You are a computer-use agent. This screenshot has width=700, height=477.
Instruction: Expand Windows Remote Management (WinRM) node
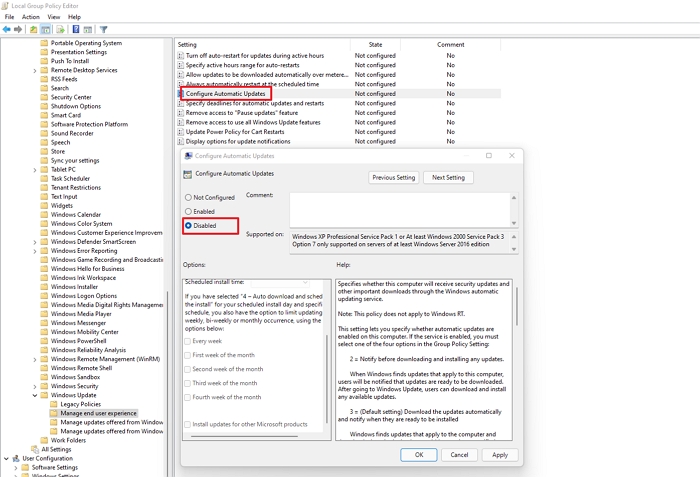pyautogui.click(x=35, y=360)
